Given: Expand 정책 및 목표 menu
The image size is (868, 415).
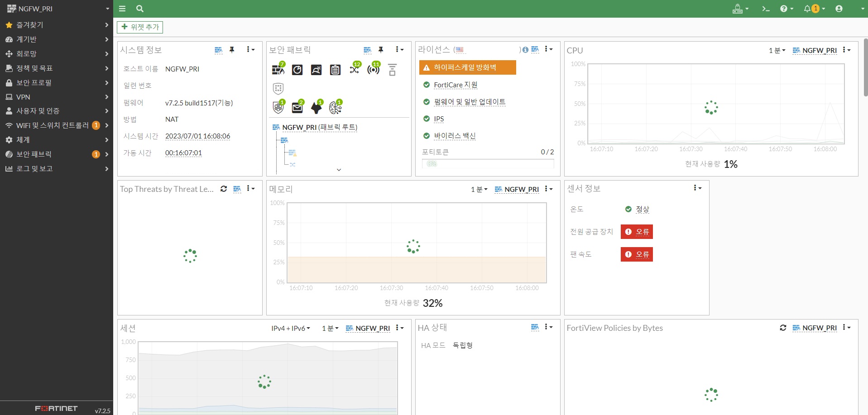Looking at the screenshot, I should [57, 68].
